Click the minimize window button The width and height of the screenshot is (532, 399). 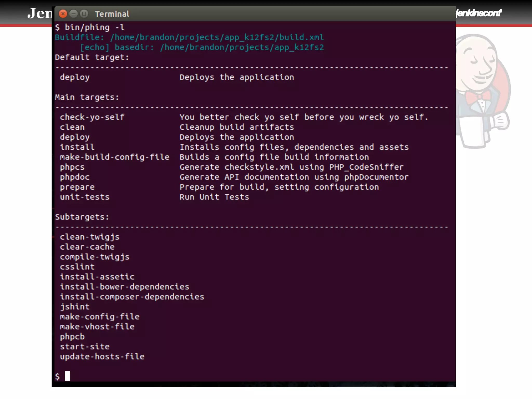[x=74, y=14]
